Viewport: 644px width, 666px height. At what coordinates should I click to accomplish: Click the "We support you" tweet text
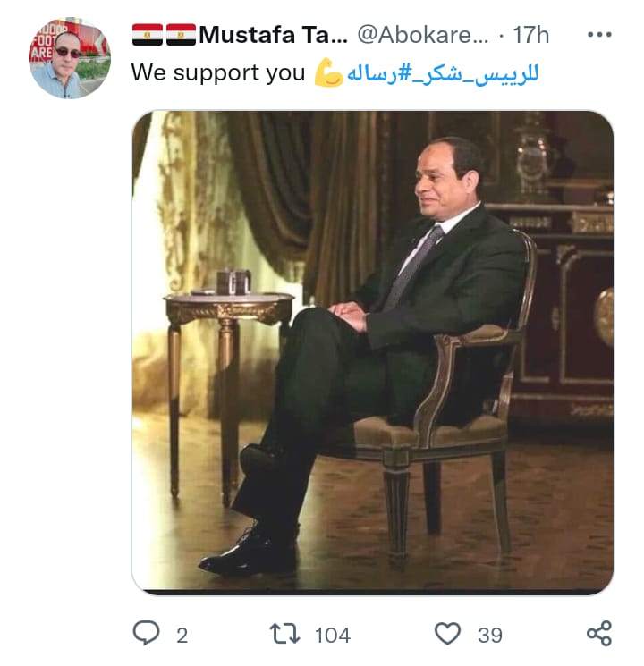coord(218,72)
